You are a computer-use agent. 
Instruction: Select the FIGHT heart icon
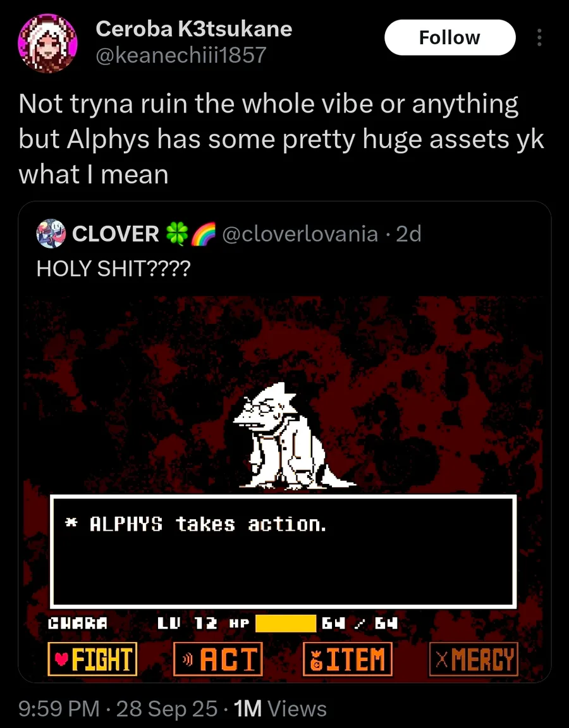(61, 658)
